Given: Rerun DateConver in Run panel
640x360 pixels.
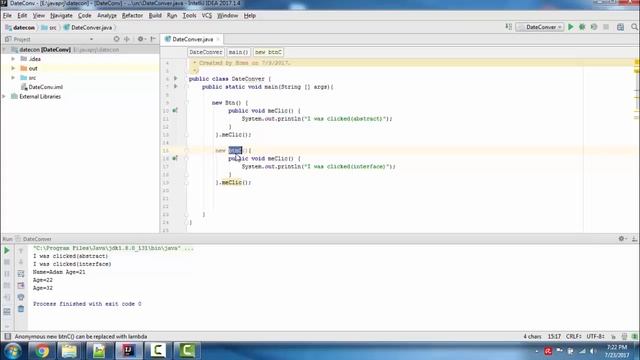Looking at the screenshot, I should pos(7,250).
